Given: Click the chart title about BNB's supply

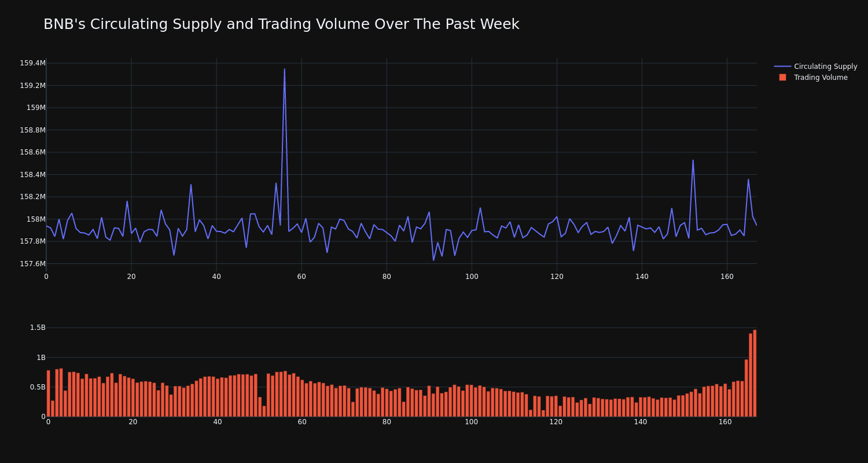Looking at the screenshot, I should point(281,24).
